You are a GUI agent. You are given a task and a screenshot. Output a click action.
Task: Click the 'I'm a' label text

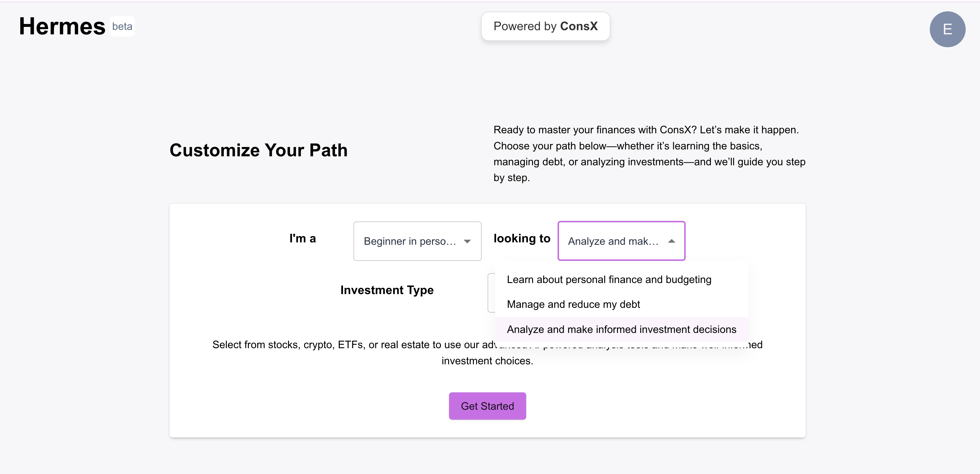(x=302, y=238)
